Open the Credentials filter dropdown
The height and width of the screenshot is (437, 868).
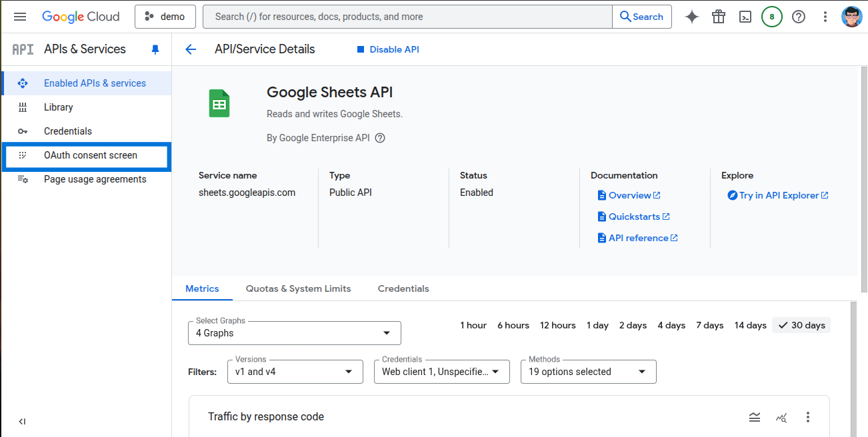coord(442,372)
